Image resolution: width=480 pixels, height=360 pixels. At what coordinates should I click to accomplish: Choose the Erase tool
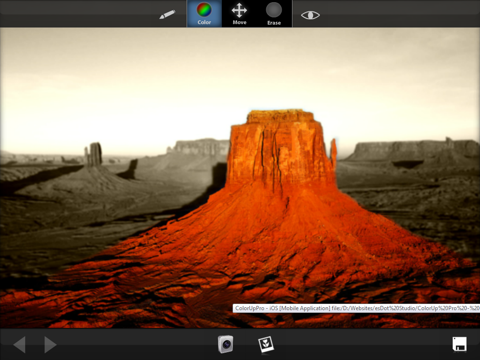tap(274, 14)
